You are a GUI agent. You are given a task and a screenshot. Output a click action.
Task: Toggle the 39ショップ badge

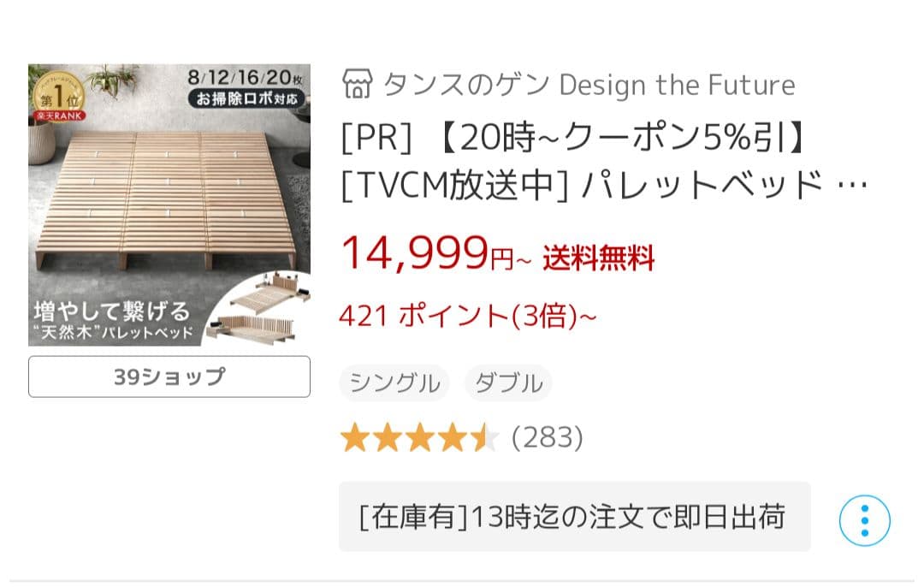pyautogui.click(x=169, y=376)
